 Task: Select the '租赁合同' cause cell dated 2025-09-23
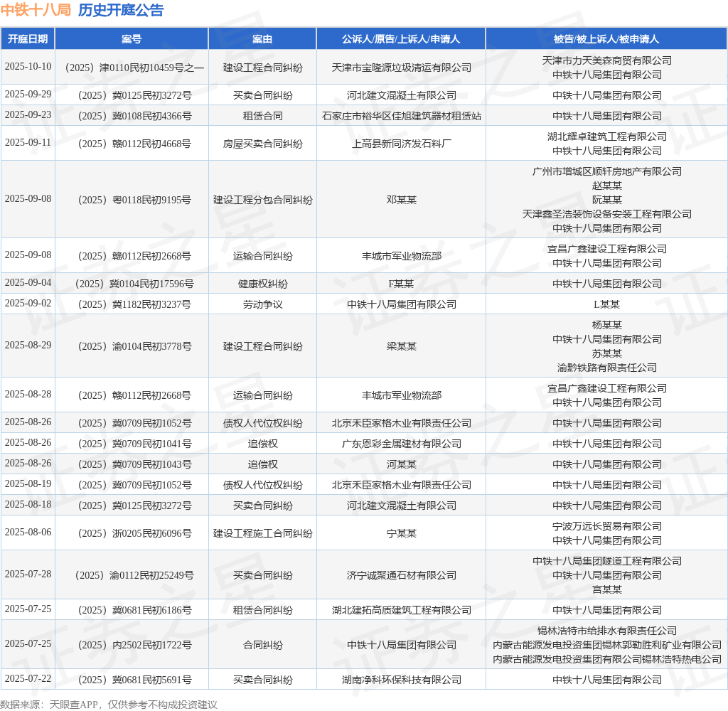[x=262, y=116]
